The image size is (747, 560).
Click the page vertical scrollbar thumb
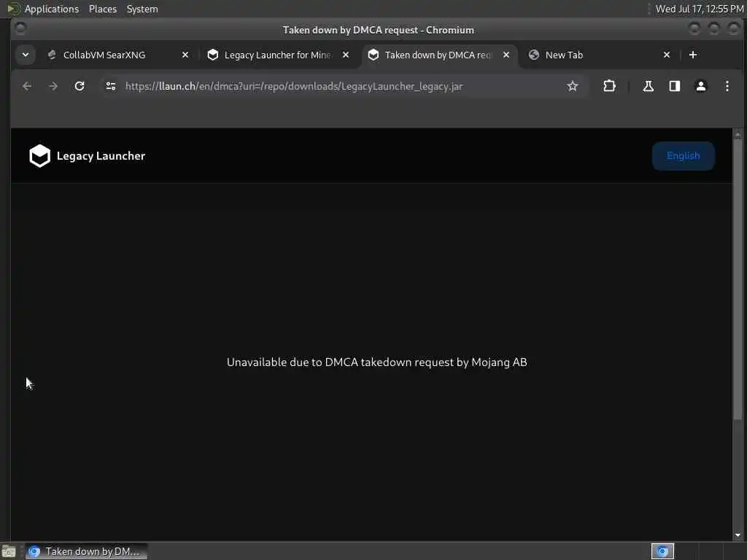[x=738, y=281]
